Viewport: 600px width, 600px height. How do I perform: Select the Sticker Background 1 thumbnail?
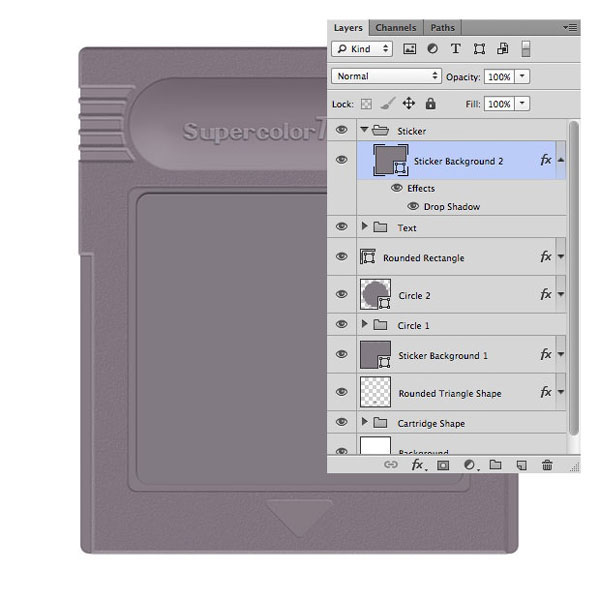375,354
